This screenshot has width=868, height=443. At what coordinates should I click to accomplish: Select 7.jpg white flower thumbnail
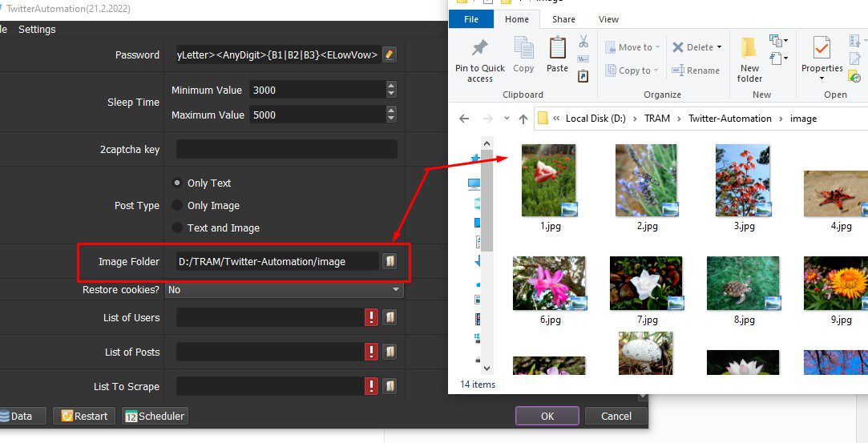[646, 283]
